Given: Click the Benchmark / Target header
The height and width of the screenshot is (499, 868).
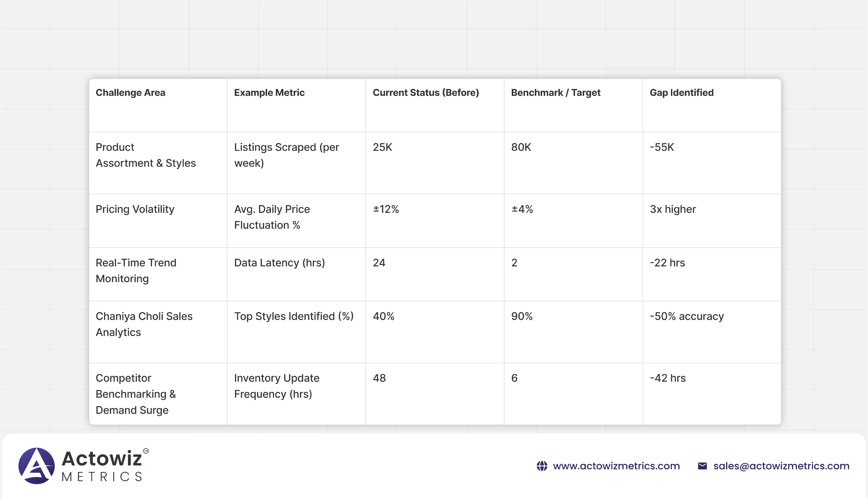Looking at the screenshot, I should (x=555, y=92).
